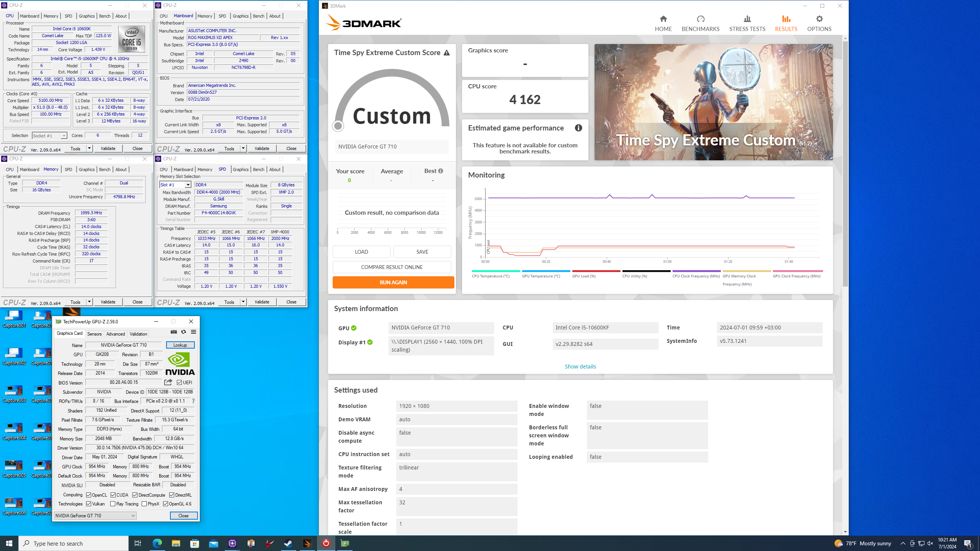Expand Tools arrow in CPU-Z CPU window
980x551 pixels.
[89, 148]
